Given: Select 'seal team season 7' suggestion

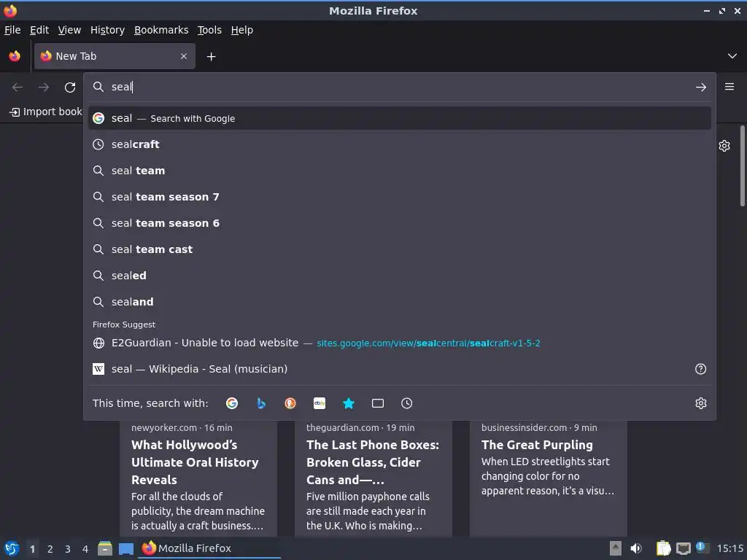Looking at the screenshot, I should [x=400, y=197].
